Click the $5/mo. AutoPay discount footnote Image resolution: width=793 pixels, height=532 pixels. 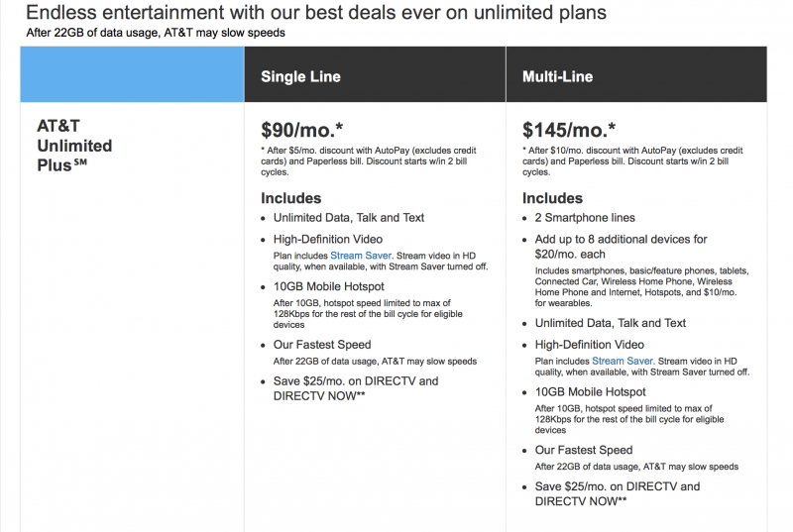click(368, 161)
